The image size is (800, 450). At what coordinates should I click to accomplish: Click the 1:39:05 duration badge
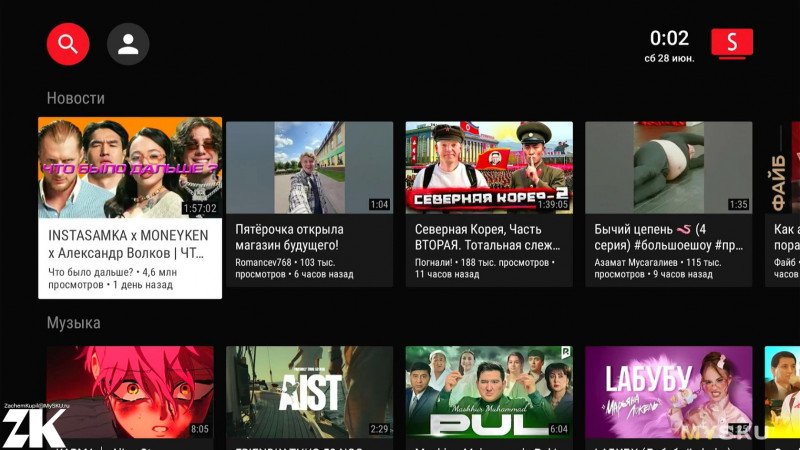pos(553,205)
